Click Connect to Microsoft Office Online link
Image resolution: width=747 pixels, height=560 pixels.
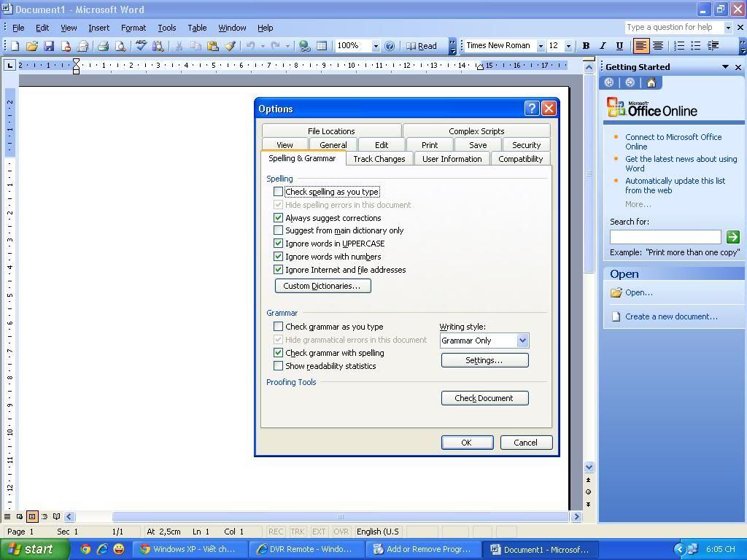673,141
